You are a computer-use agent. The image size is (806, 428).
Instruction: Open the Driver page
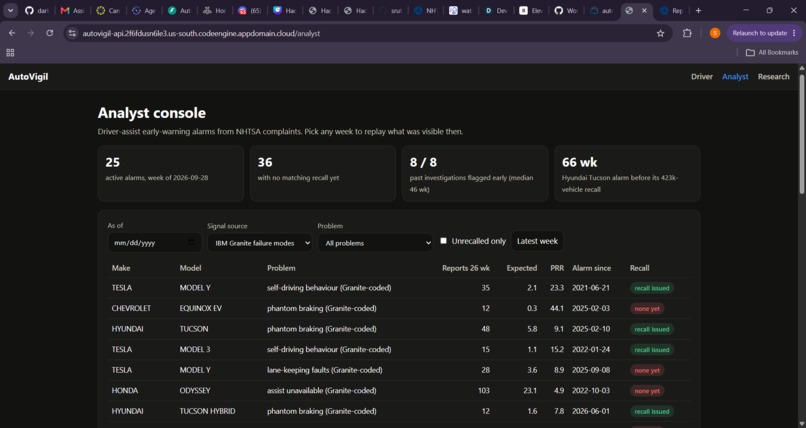coord(702,77)
